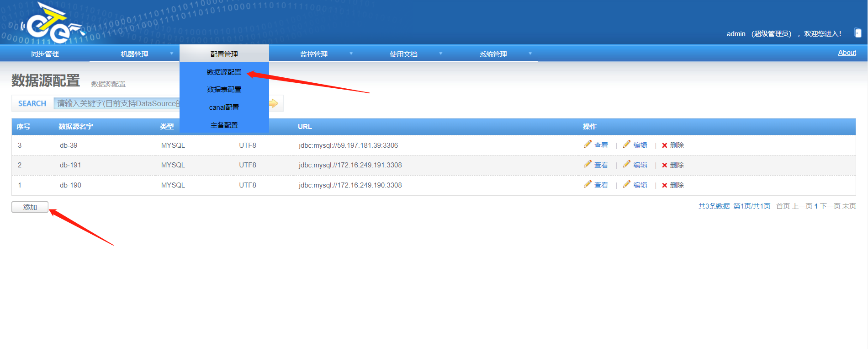
Task: Expand the 监控管理 dropdown arrow
Action: pyautogui.click(x=351, y=54)
